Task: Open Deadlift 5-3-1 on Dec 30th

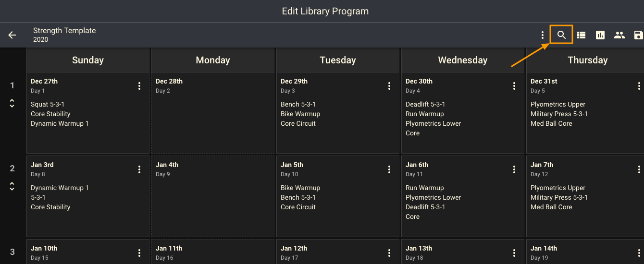Action: 425,104
